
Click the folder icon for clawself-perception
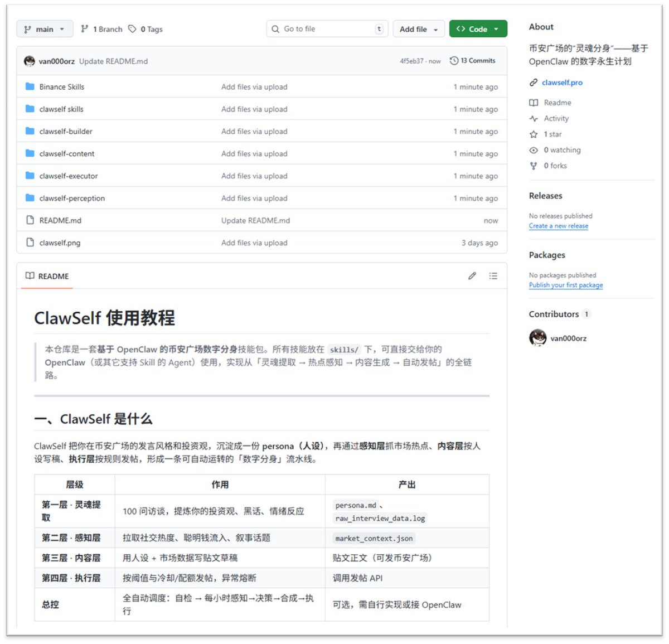[x=30, y=198]
